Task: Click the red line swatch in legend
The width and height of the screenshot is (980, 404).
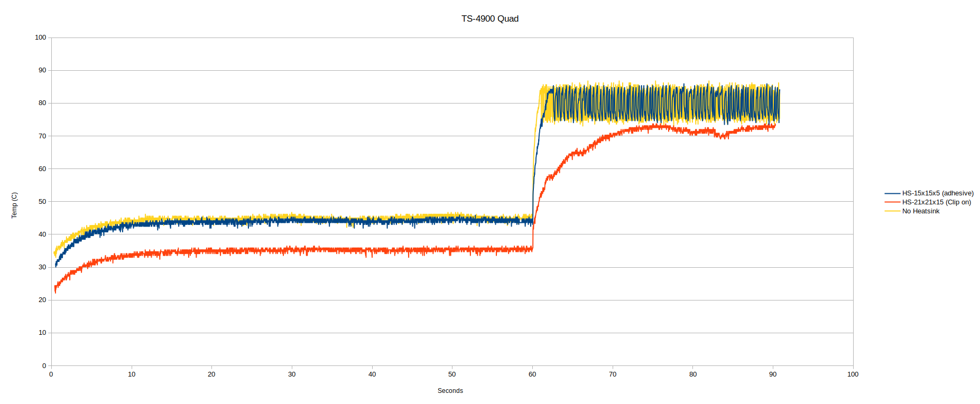Action: tap(892, 202)
